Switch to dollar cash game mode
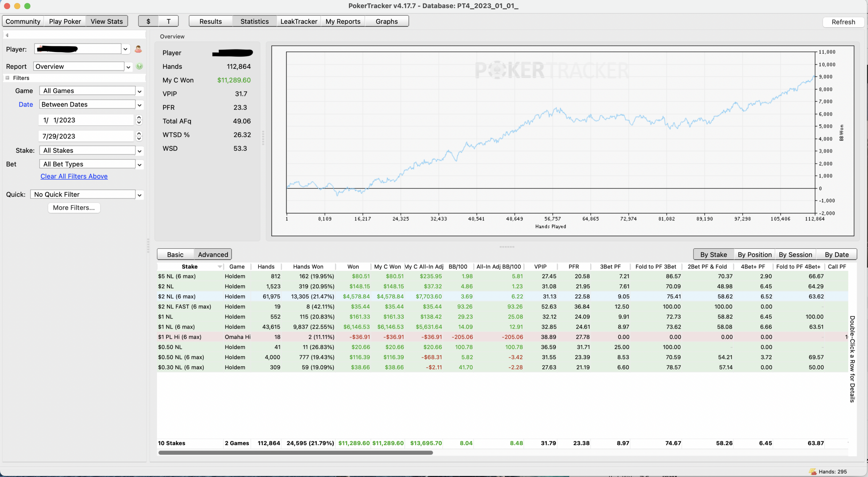868x477 pixels. [x=148, y=21]
